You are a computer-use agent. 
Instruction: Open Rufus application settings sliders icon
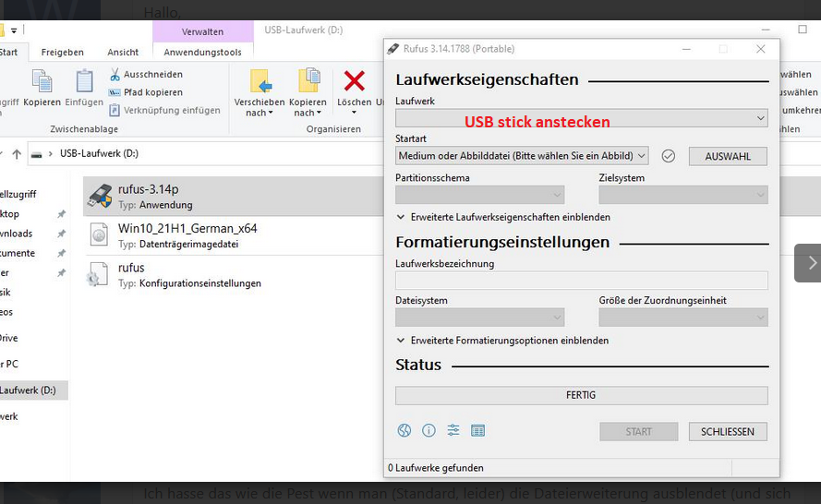tap(453, 431)
